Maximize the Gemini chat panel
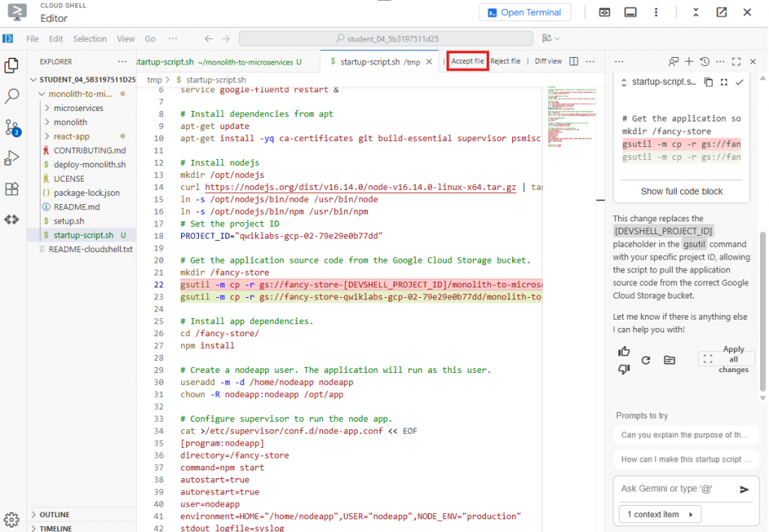This screenshot has width=769, height=532. click(x=736, y=62)
